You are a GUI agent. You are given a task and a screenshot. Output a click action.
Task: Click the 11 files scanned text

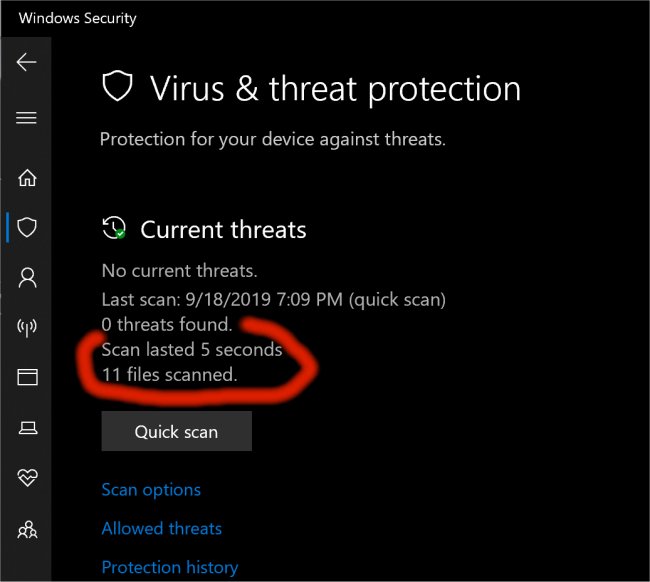[169, 374]
